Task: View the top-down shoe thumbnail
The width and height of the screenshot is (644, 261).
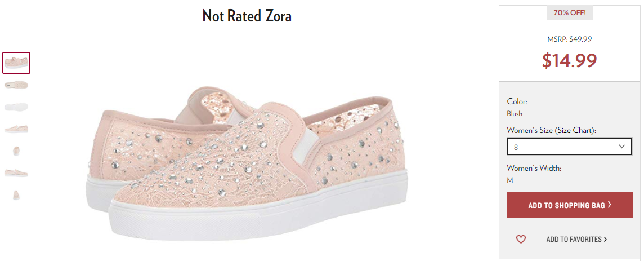Action: click(x=16, y=85)
